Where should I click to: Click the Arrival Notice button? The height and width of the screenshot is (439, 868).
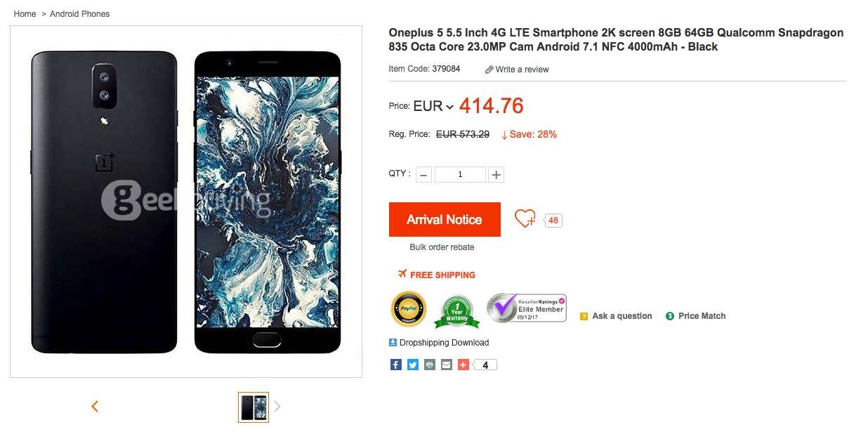[445, 219]
